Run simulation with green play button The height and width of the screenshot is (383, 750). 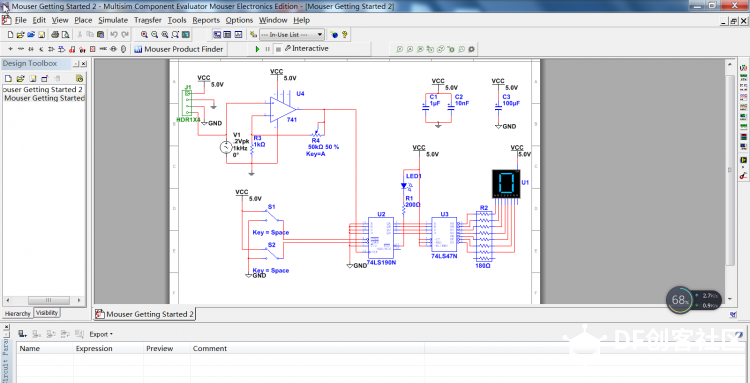coord(257,49)
